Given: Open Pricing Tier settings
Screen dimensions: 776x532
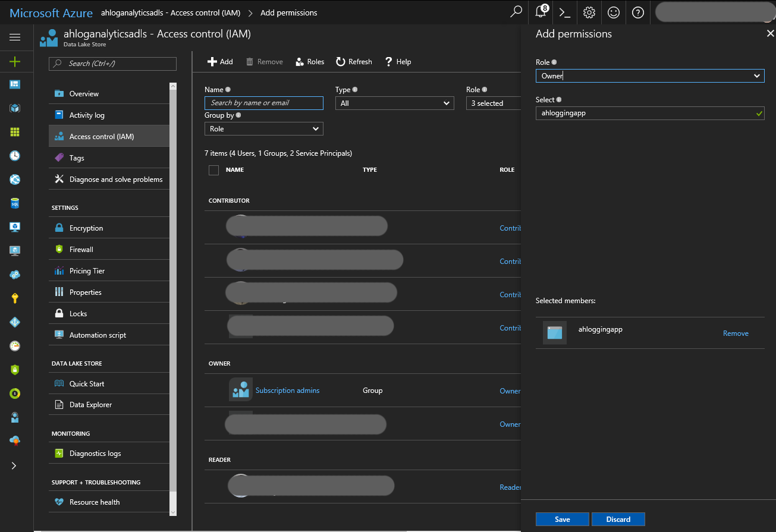Looking at the screenshot, I should (109, 271).
